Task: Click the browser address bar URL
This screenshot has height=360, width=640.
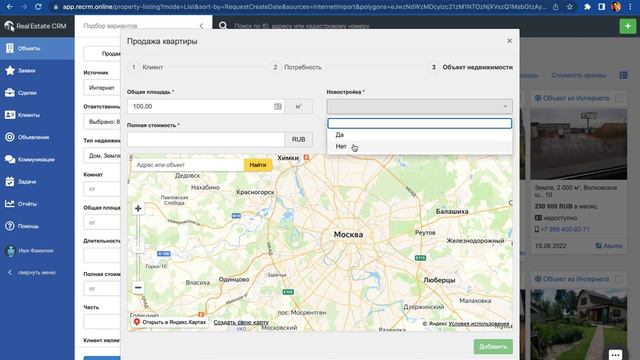Action: pyautogui.click(x=304, y=7)
